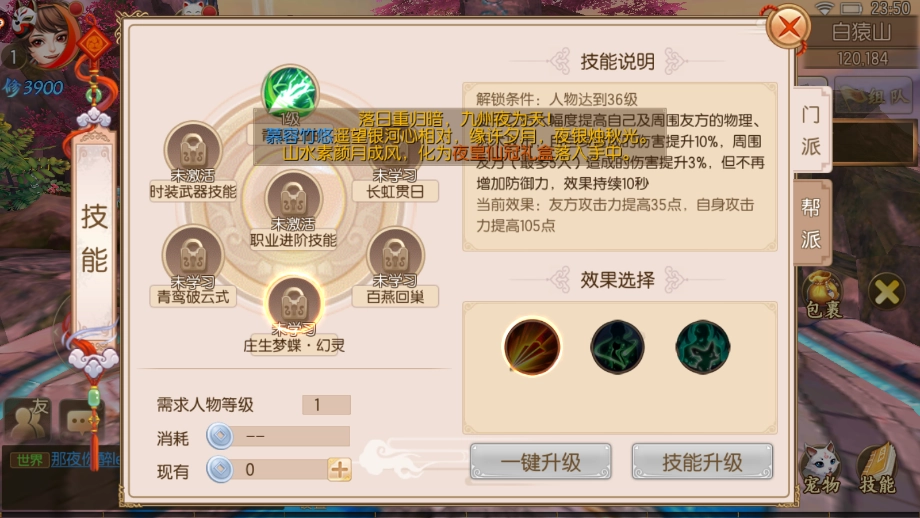This screenshot has height=518, width=920.
Task: Choose the middle green figure effect option
Action: (x=617, y=347)
